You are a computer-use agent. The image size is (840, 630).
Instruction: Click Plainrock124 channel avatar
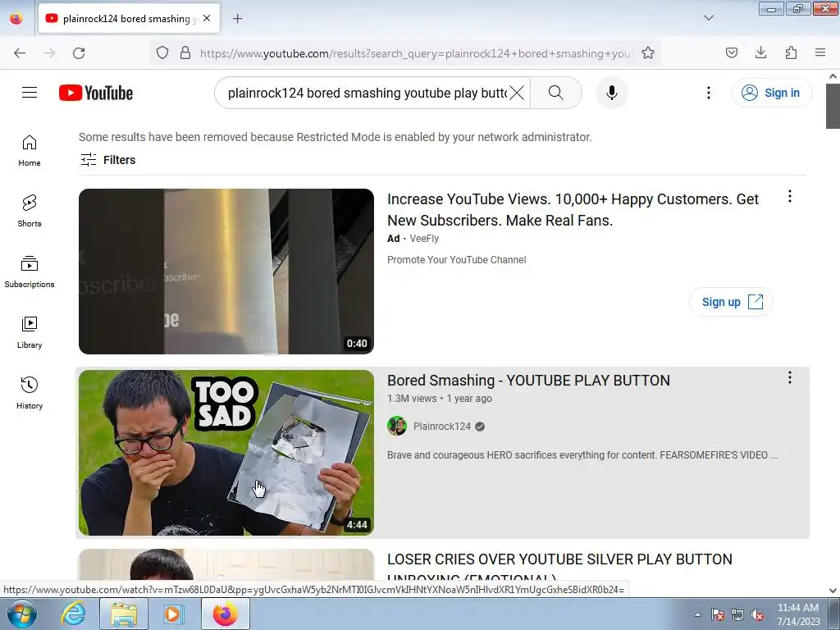(397, 427)
